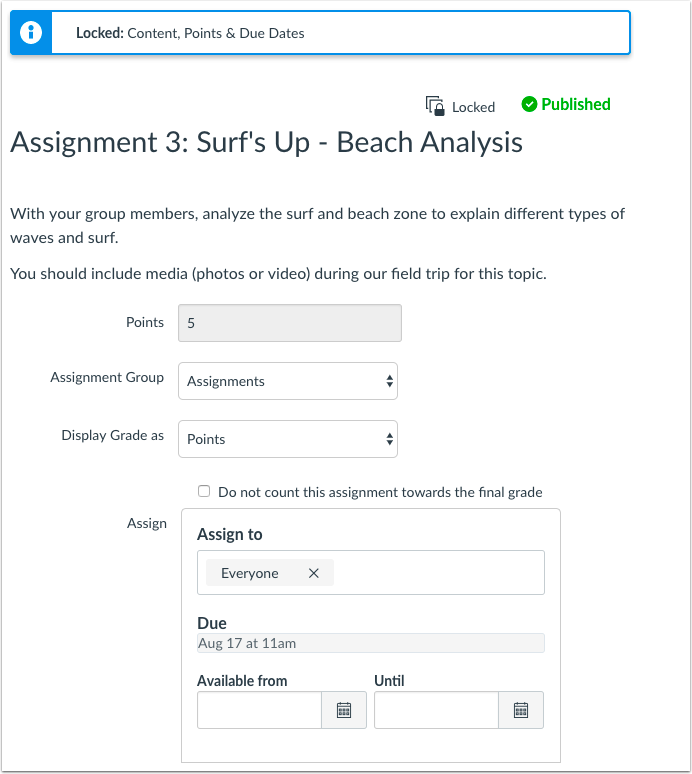
Task: Click the info icon in locked banner
Action: tap(31, 33)
